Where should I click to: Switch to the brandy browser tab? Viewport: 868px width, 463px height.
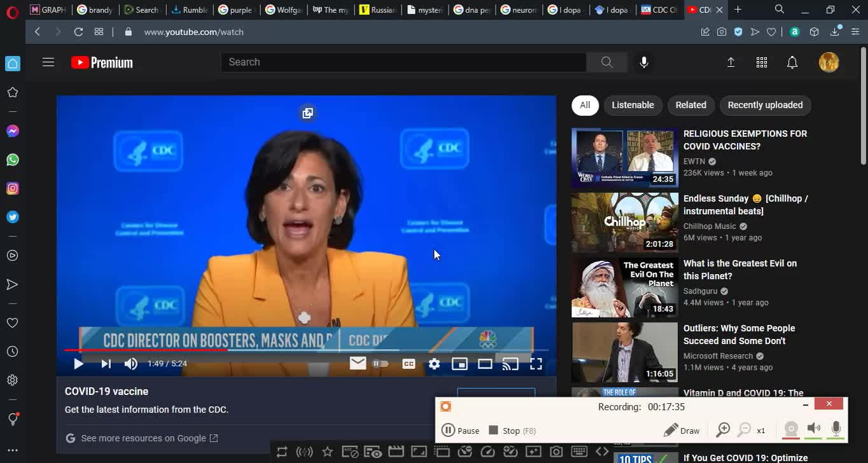[95, 10]
